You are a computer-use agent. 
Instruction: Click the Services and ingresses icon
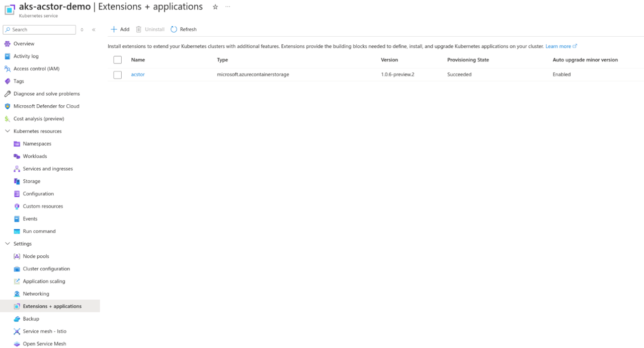pyautogui.click(x=17, y=169)
